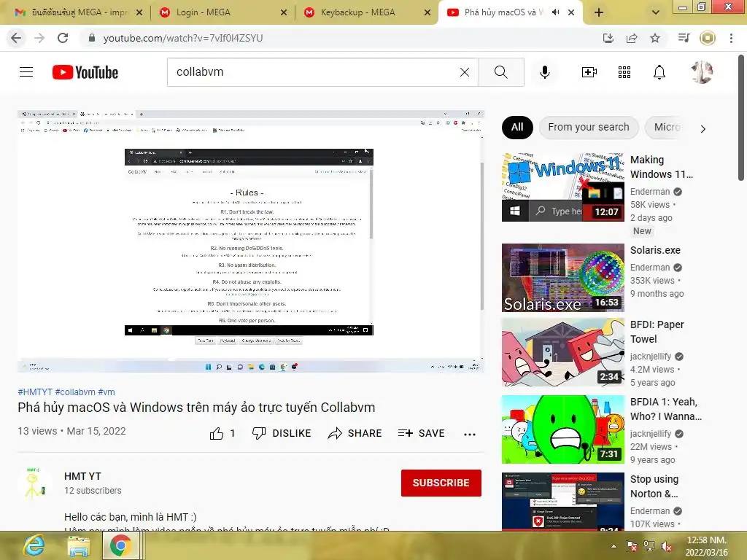The width and height of the screenshot is (747, 560).
Task: Go back with browser back arrow
Action: pyautogui.click(x=16, y=38)
